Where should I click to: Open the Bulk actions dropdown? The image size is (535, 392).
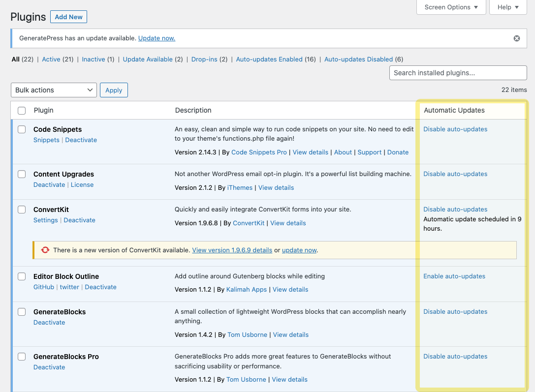tap(53, 90)
